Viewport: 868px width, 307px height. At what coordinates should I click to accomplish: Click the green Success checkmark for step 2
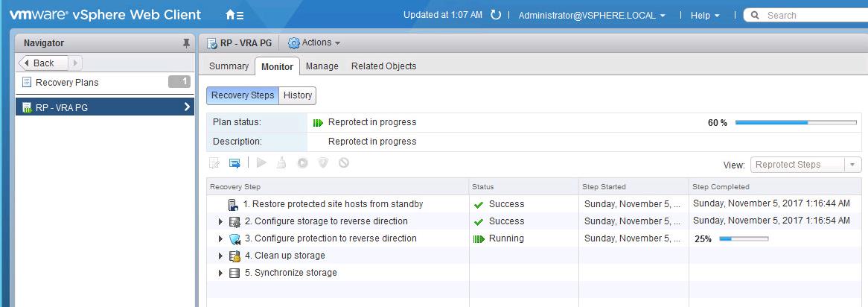coord(479,221)
